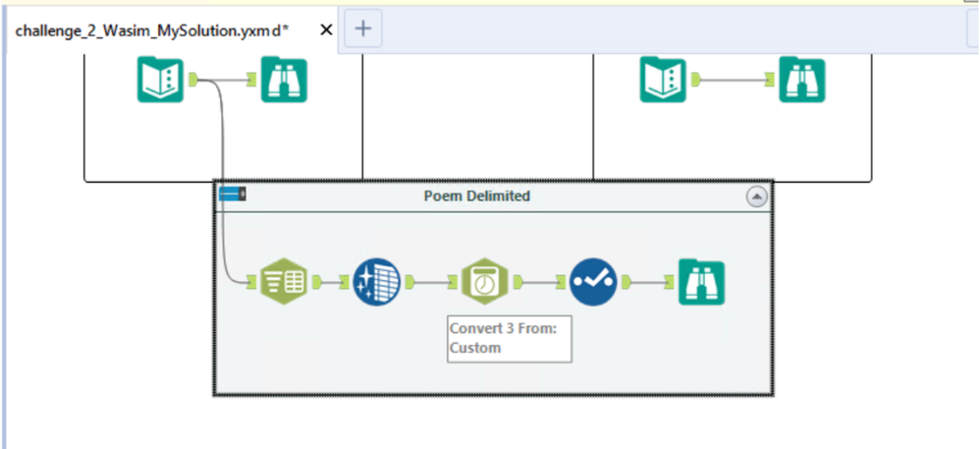
Task: Click the Text To Columns output anchor
Action: [x=317, y=282]
